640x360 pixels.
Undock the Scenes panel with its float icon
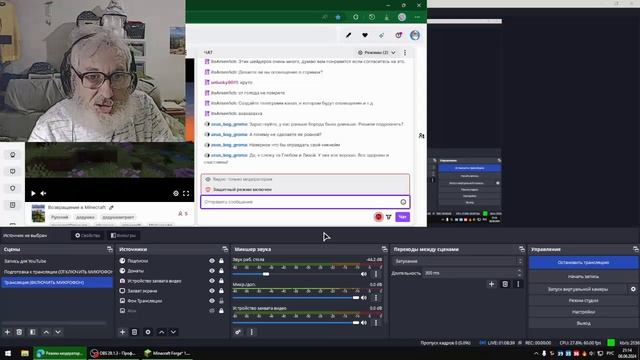coord(109,249)
